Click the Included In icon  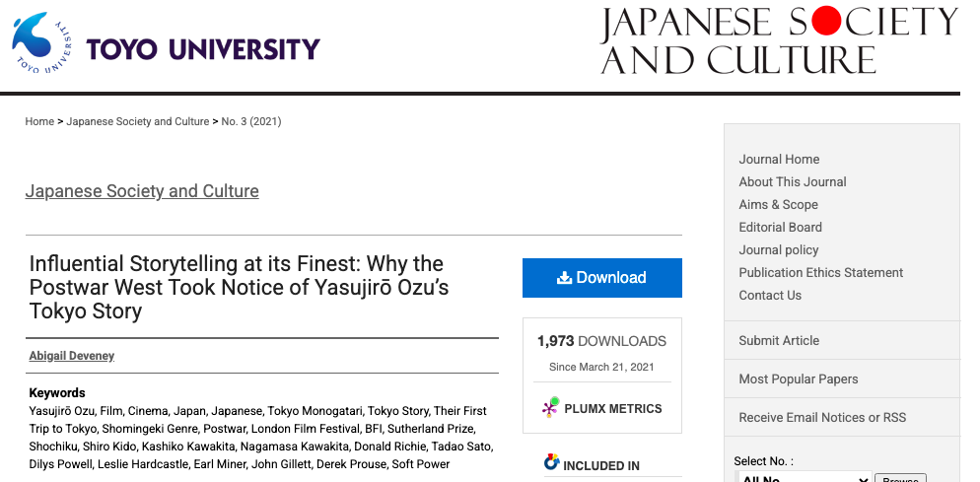(x=551, y=463)
